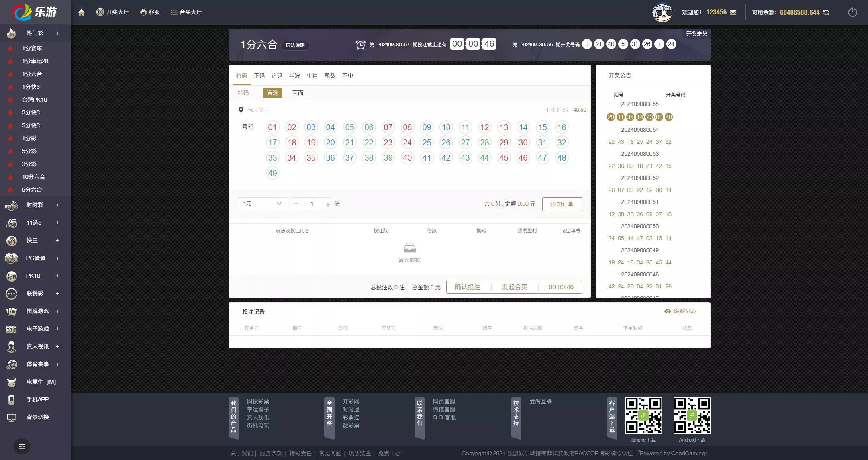Expand the 热门彩 lottery category

click(x=58, y=33)
